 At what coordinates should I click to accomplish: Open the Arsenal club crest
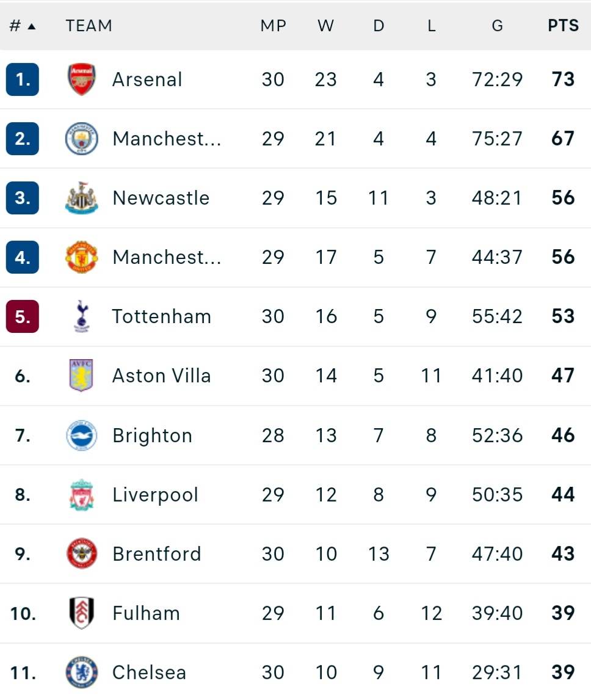coord(81,79)
